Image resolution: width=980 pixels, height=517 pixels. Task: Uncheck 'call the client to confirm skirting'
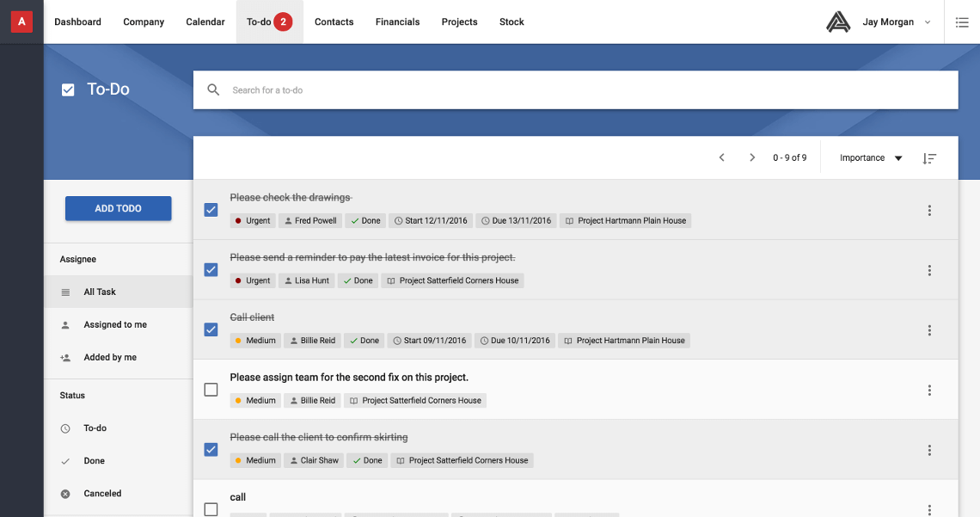(x=211, y=450)
